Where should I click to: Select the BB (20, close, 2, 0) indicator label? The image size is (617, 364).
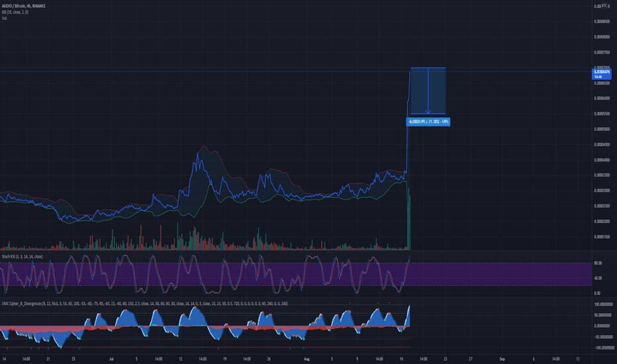click(x=15, y=12)
